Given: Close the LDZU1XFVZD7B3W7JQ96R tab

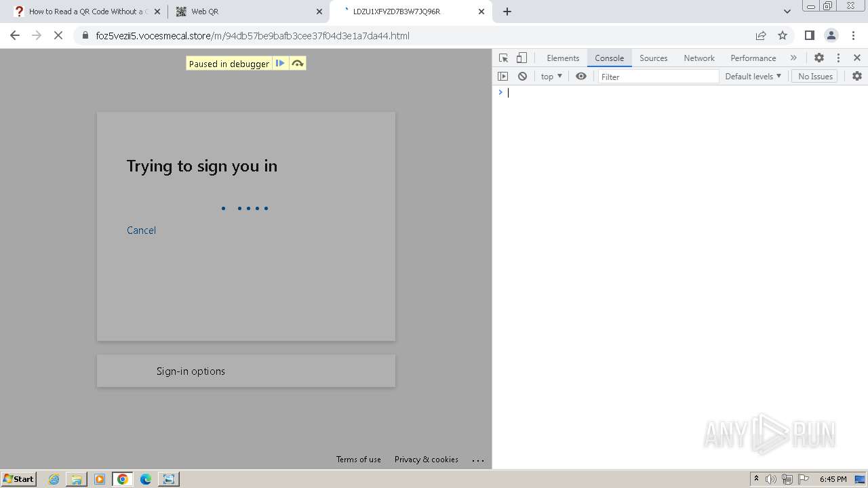Looking at the screenshot, I should coord(481,12).
